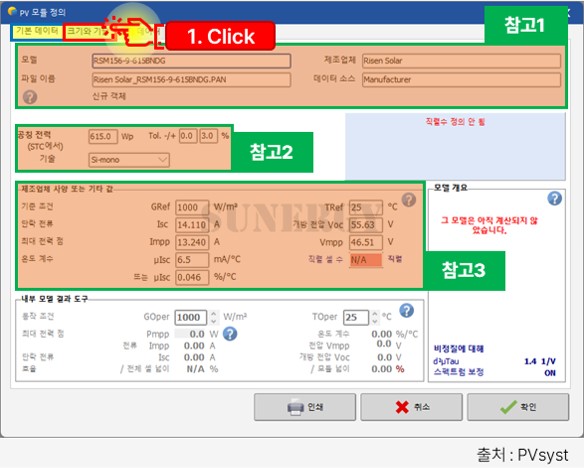Open help icon beside 신규 객체
Screen dimensions: 584x468
coord(30,97)
